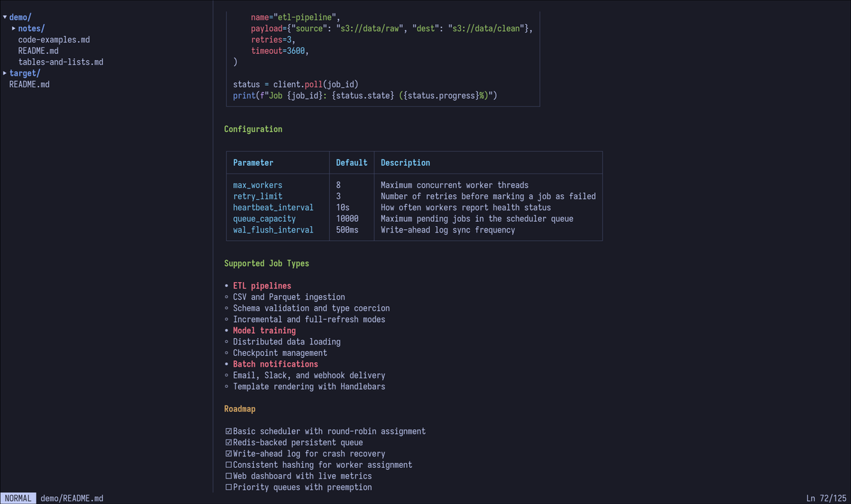The height and width of the screenshot is (504, 851).
Task: Click the Roadmap section heading
Action: [x=240, y=408]
